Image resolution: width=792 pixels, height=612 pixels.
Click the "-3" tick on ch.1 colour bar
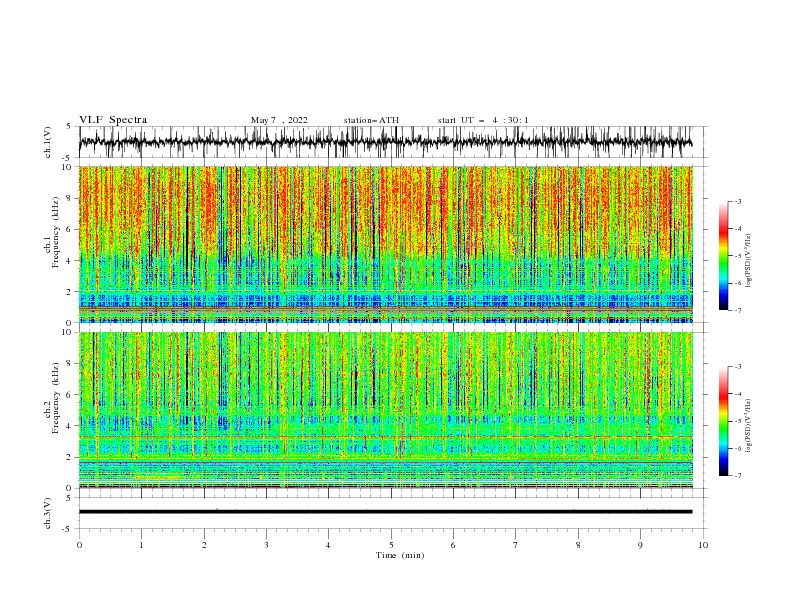pyautogui.click(x=737, y=201)
